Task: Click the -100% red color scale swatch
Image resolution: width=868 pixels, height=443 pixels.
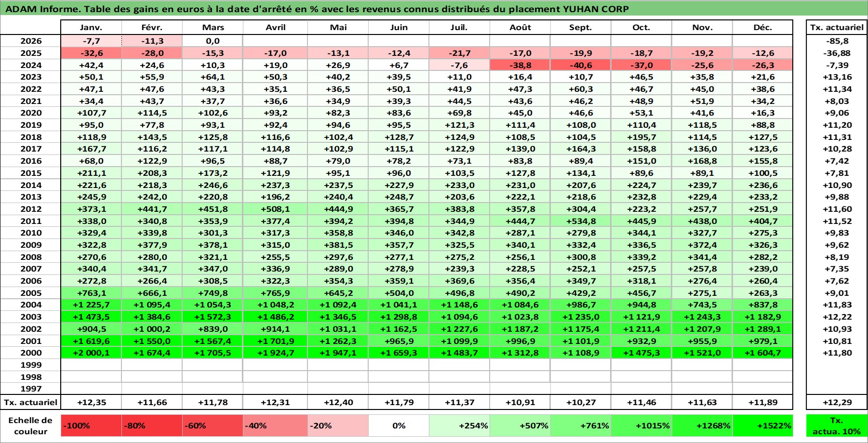Action: tap(91, 426)
